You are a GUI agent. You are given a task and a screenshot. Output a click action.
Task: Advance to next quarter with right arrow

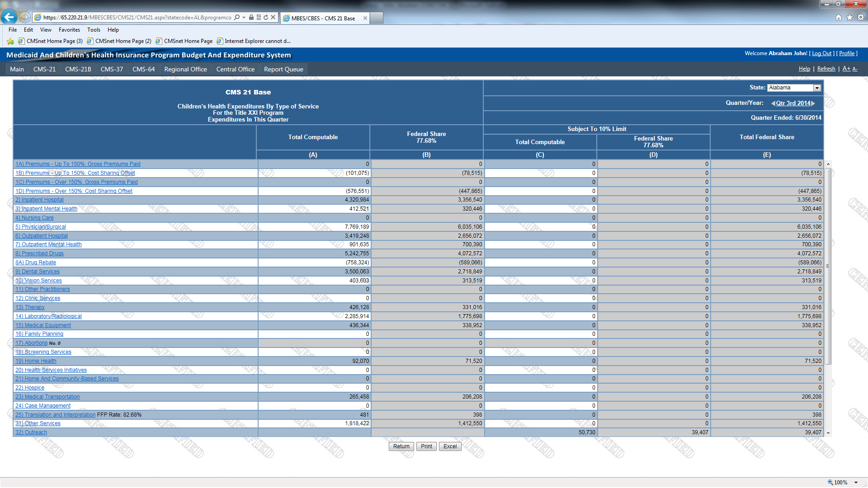[x=813, y=103]
